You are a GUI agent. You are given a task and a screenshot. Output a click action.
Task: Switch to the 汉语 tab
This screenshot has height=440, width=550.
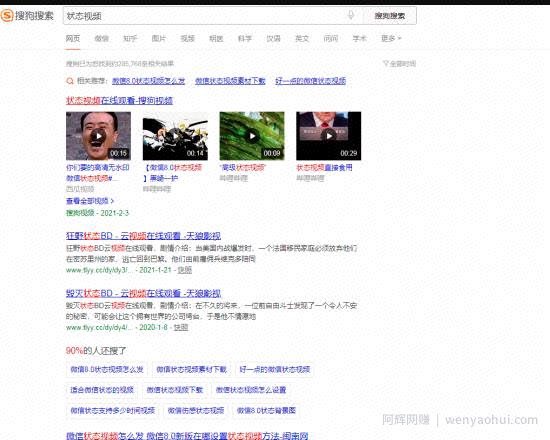click(x=274, y=39)
